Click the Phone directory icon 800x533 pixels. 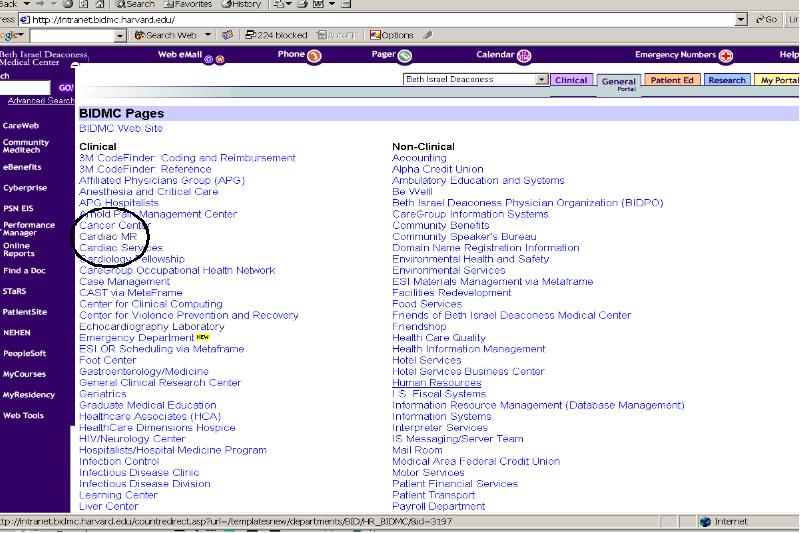[x=314, y=56]
